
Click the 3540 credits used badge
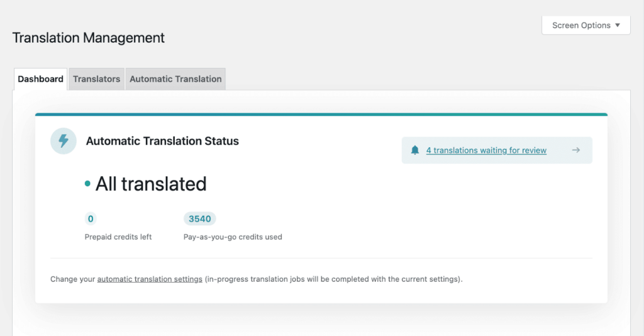199,218
